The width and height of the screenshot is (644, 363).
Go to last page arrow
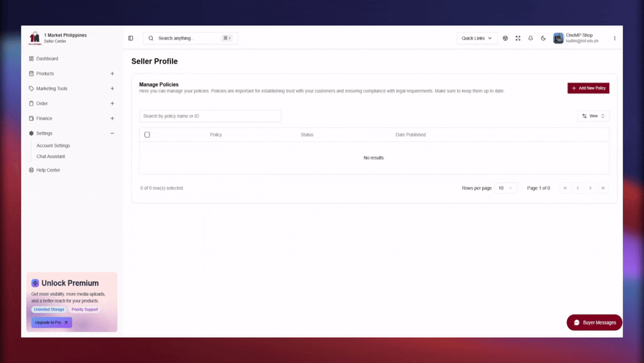coord(603,188)
